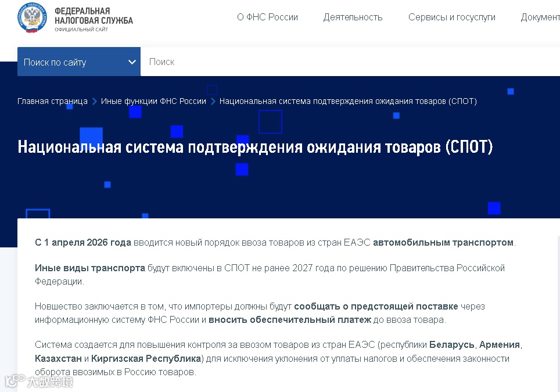Image resolution: width=560 pixels, height=392 pixels.
Task: Click the bold word «Беларусь»
Action: (452, 345)
